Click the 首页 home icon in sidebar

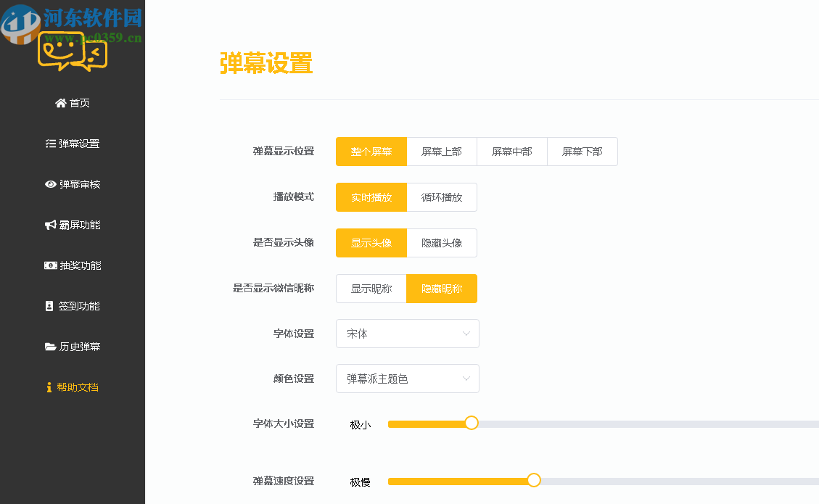click(x=61, y=103)
